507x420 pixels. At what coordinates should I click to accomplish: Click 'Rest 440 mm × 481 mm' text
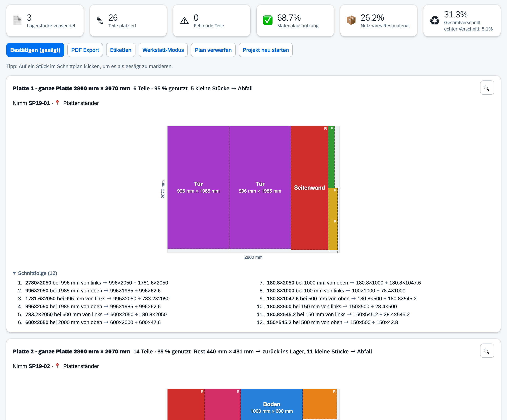224,351
